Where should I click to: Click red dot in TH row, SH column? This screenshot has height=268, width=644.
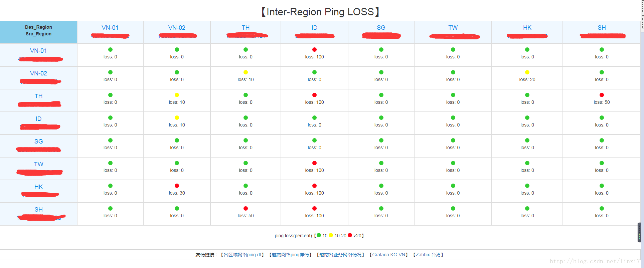point(602,95)
